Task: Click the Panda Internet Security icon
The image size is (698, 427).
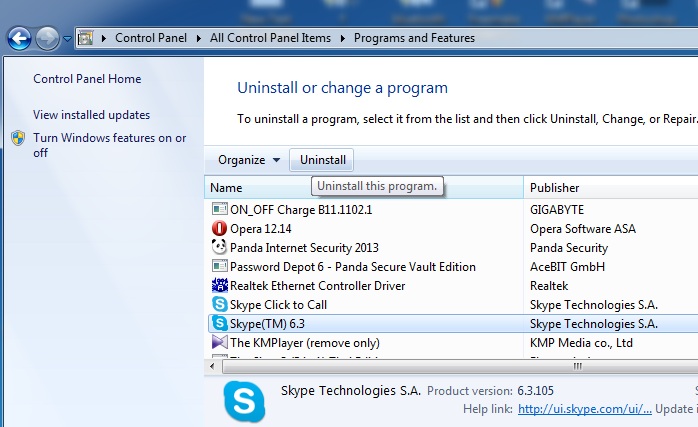Action: click(x=220, y=247)
